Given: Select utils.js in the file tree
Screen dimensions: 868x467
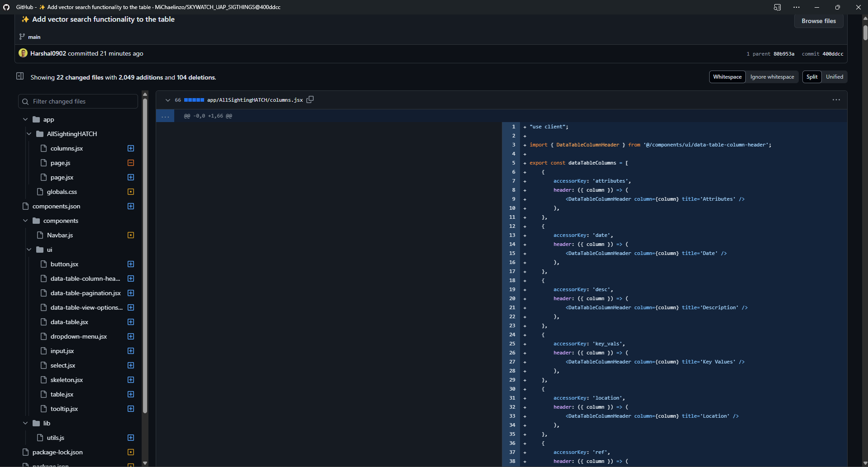Looking at the screenshot, I should [56, 438].
